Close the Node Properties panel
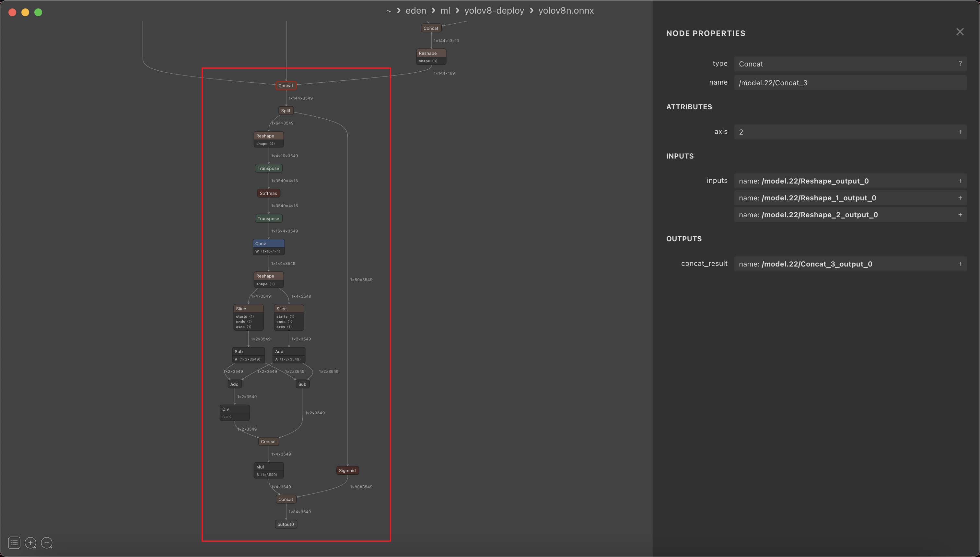The height and width of the screenshot is (557, 980). tap(960, 32)
